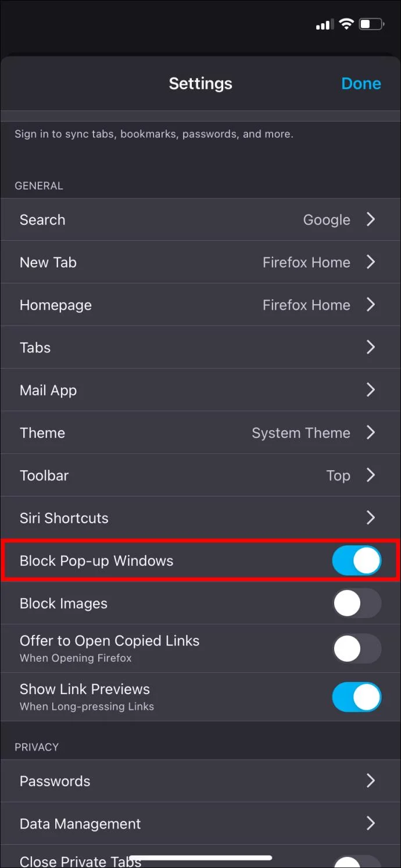Tap the home indicator bar at bottom
The image size is (401, 868).
[x=201, y=858]
